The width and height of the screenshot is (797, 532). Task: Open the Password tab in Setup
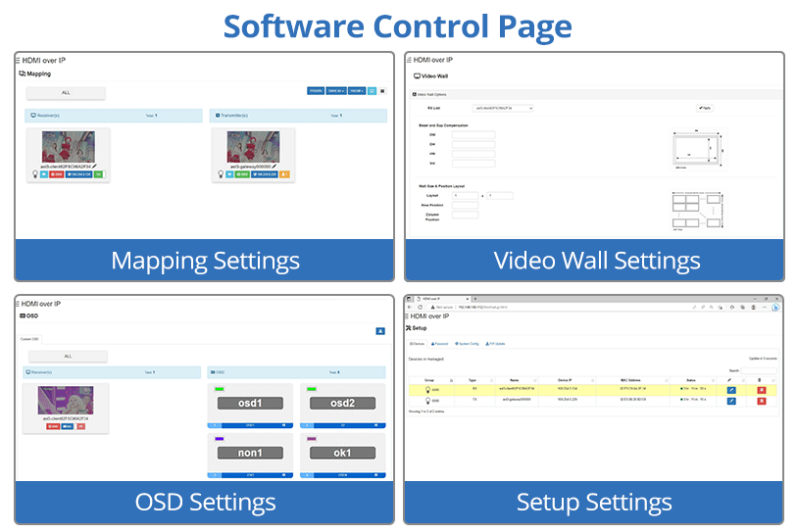coord(441,344)
